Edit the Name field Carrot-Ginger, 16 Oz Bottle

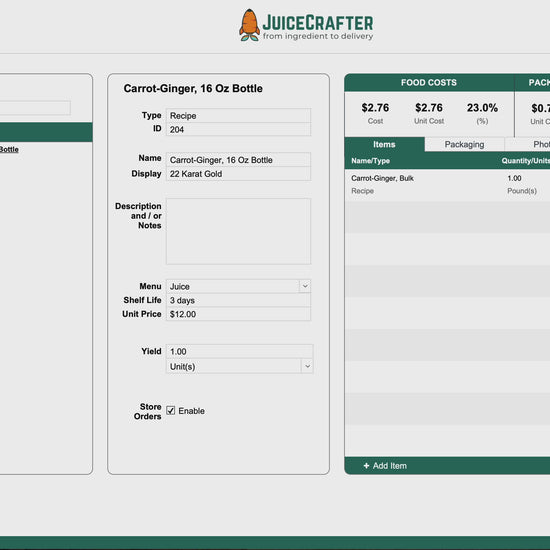[239, 160]
